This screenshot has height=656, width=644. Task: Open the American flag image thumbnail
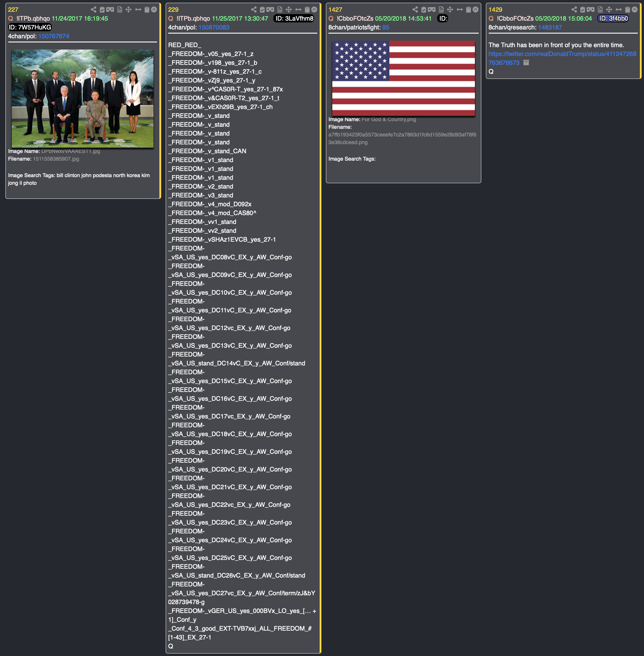point(403,78)
